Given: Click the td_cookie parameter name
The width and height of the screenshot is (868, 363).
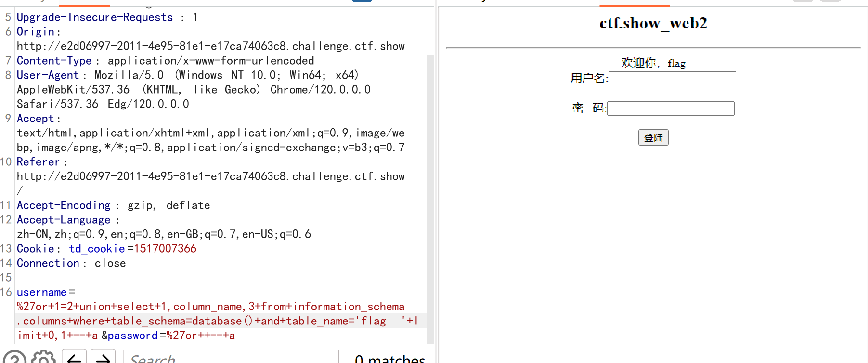Looking at the screenshot, I should tap(97, 249).
